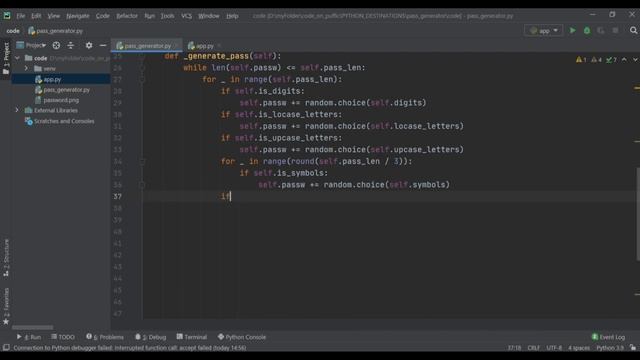The height and width of the screenshot is (360, 640).
Task: Hide the Project tool window
Action: [x=103, y=45]
